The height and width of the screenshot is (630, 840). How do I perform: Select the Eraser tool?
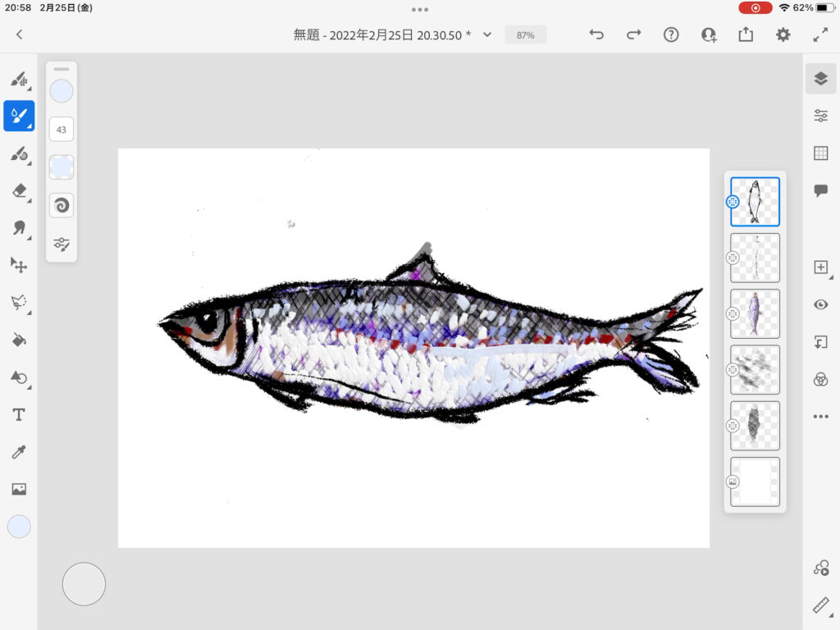coord(18,190)
